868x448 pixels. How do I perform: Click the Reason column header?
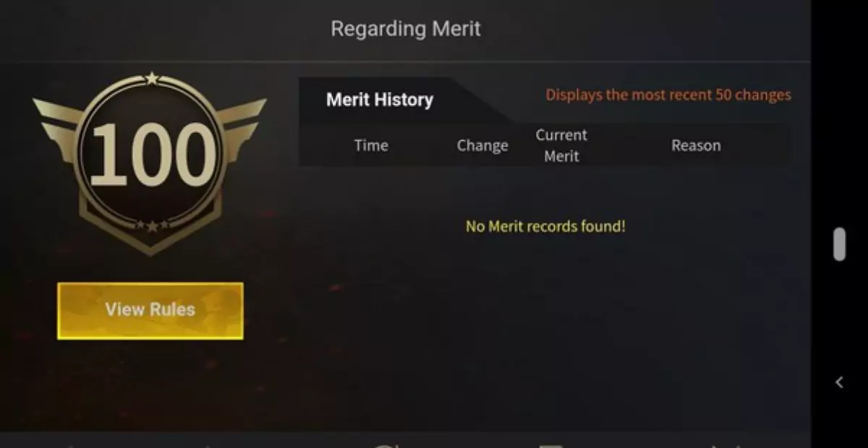(x=696, y=145)
